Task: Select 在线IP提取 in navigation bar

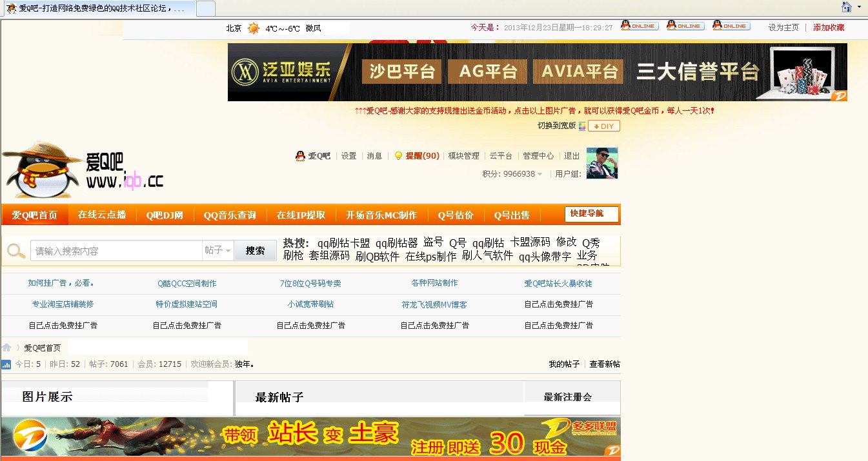Action: point(301,215)
